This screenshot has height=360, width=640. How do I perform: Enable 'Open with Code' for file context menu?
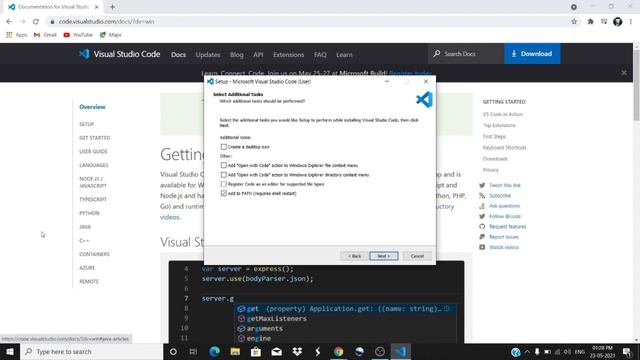click(x=224, y=165)
